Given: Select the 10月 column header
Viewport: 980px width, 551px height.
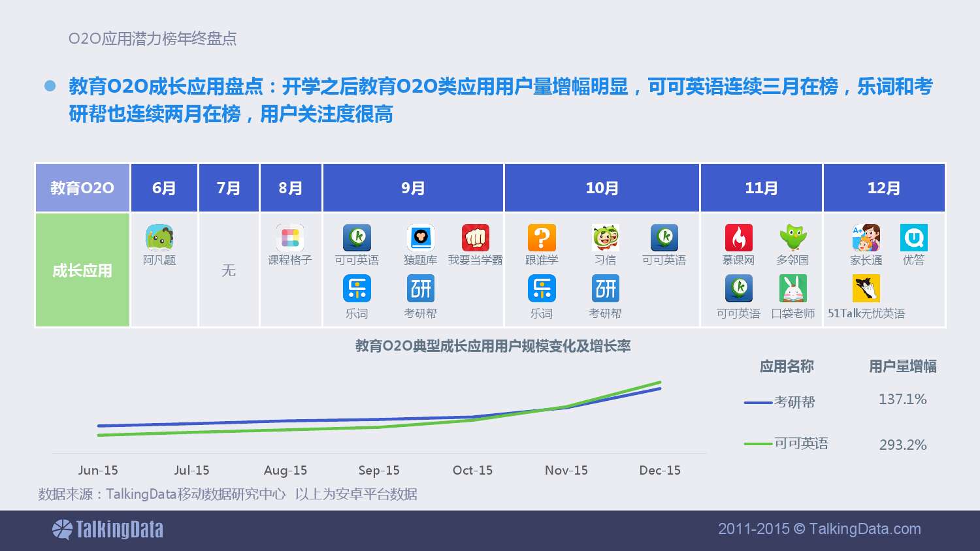Looking at the screenshot, I should pyautogui.click(x=602, y=188).
